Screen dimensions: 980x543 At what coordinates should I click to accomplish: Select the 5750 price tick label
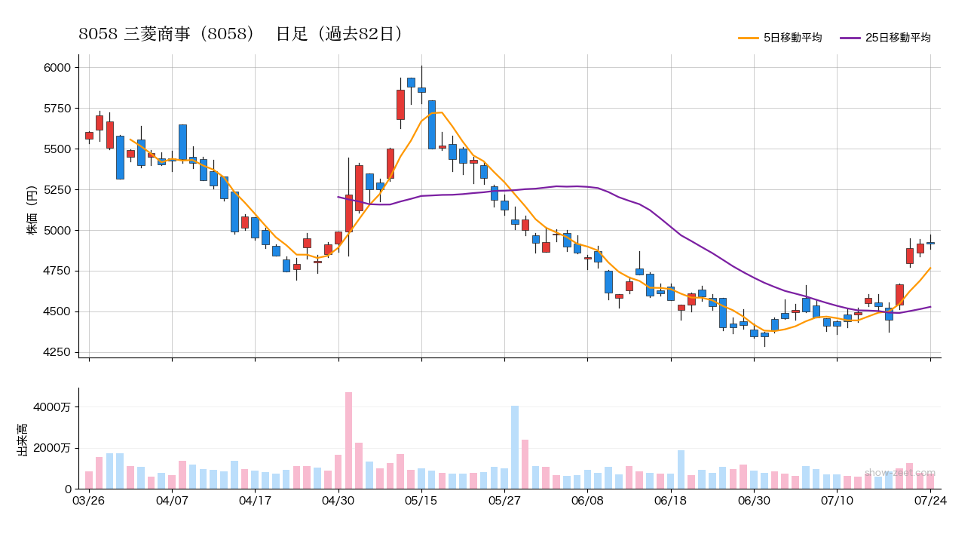pos(57,109)
